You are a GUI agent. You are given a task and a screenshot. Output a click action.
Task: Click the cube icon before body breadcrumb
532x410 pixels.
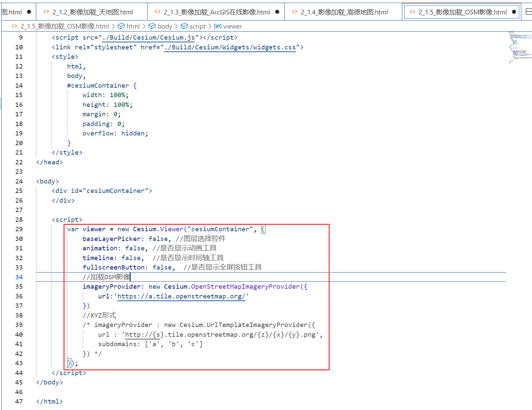pyautogui.click(x=152, y=26)
